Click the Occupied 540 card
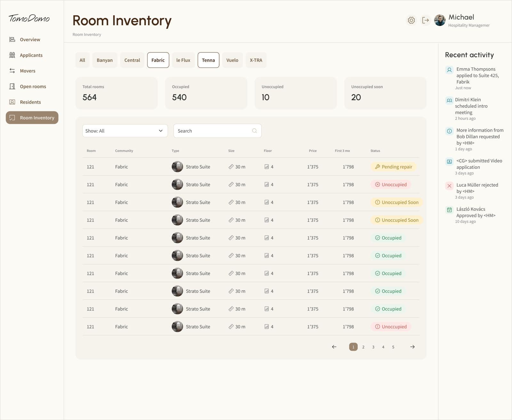512x420 pixels. pos(206,93)
